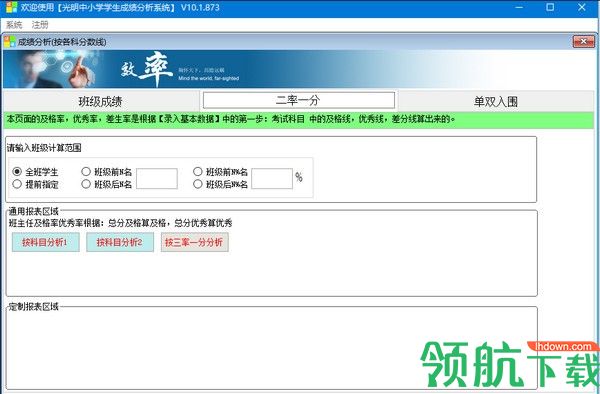The height and width of the screenshot is (394, 600).
Task: Click the N% percentage input field
Action: coord(272,178)
